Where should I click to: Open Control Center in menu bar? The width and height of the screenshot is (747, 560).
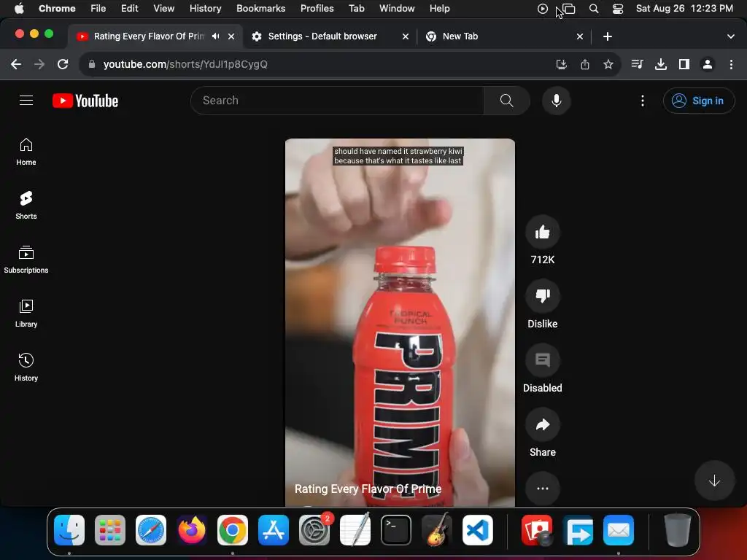(617, 9)
